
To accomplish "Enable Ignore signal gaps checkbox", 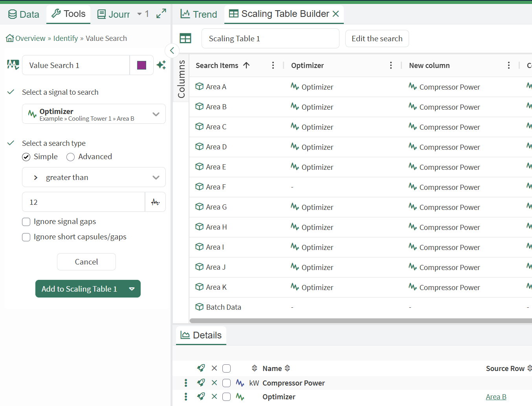I will pyautogui.click(x=26, y=222).
